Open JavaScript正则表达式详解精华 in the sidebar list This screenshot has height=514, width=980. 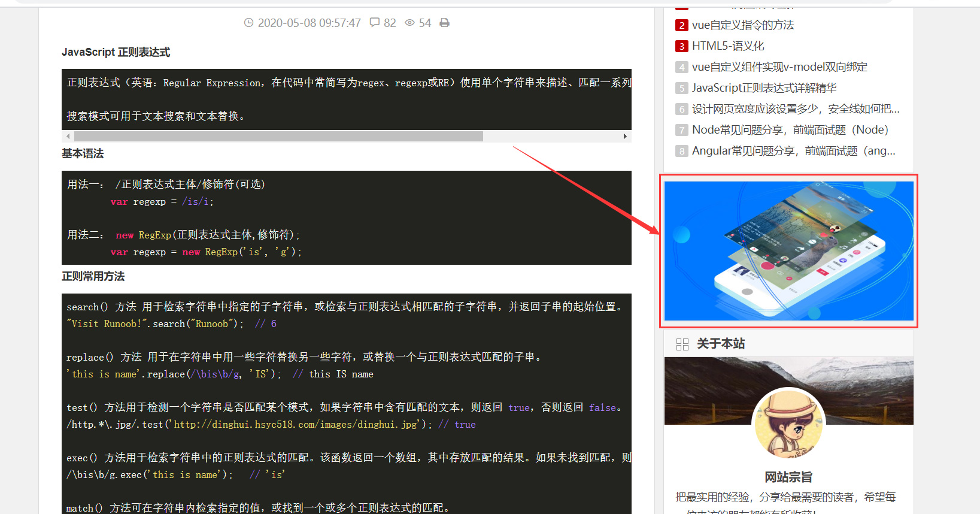tap(764, 88)
